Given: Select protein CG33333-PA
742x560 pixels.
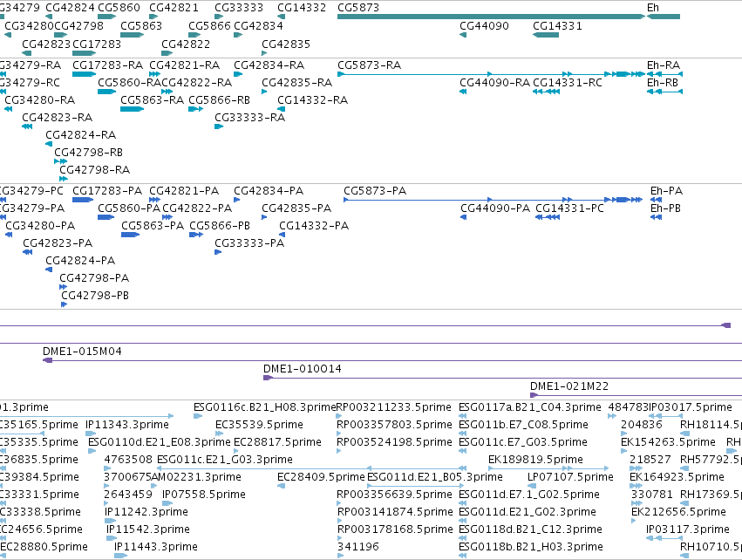Looking at the screenshot, I should click(x=218, y=252).
